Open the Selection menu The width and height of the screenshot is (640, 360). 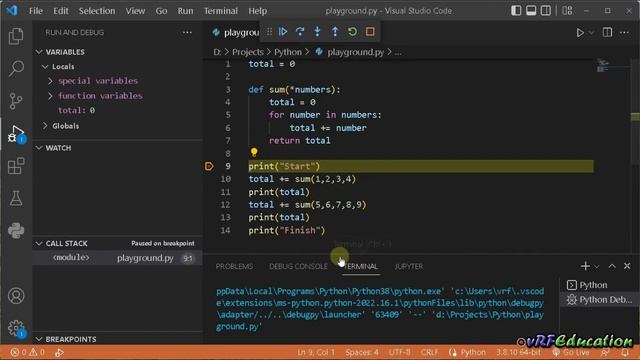click(97, 11)
